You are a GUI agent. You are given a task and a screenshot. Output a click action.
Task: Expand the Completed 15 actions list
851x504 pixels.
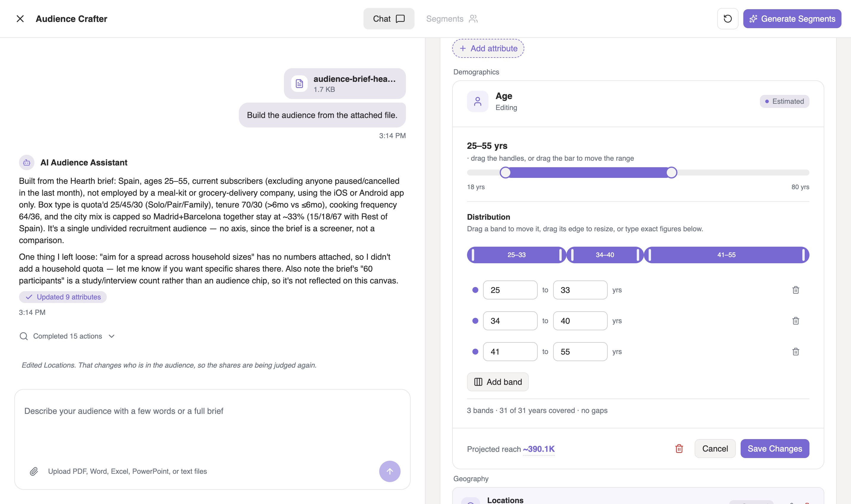click(67, 336)
